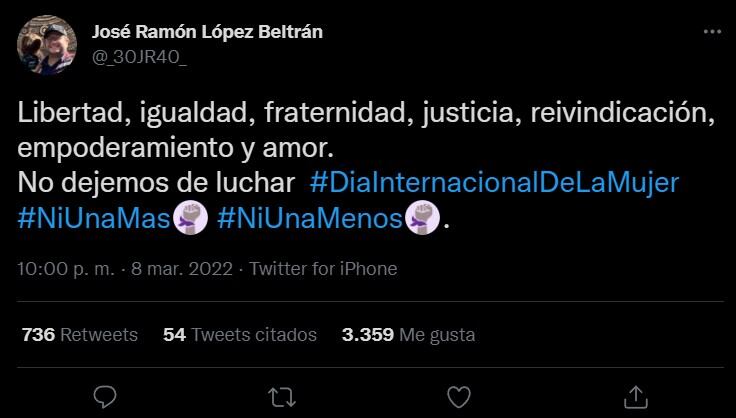The height and width of the screenshot is (418, 736).
Task: Like the tweet with heart icon
Action: 457,397
